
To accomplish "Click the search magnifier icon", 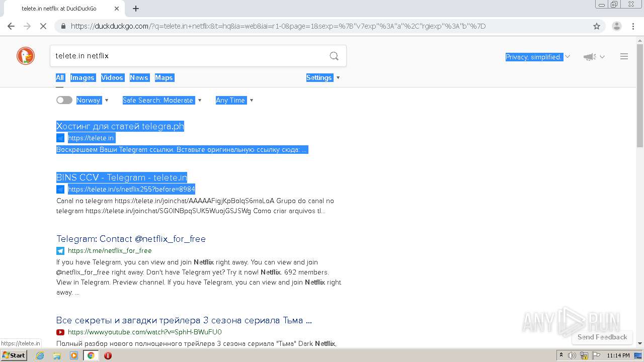I will point(334,56).
